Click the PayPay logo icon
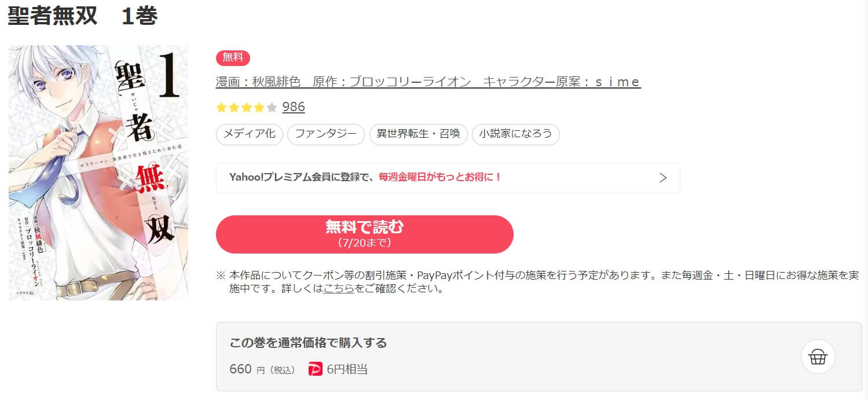This screenshot has height=400, width=868. click(315, 369)
